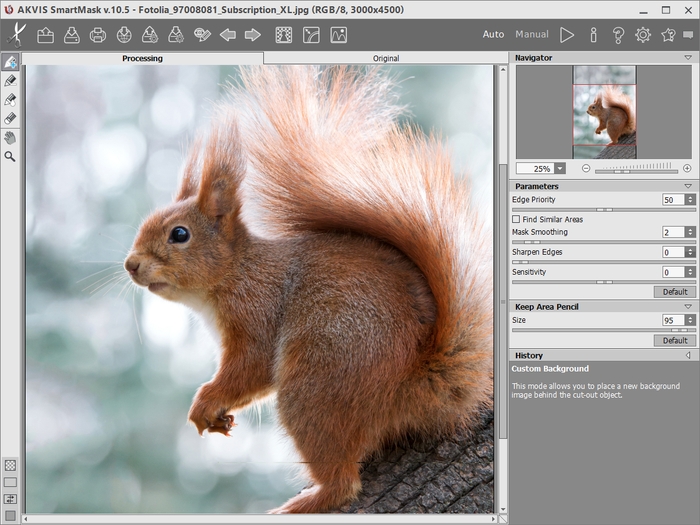Collapse the Parameters panel

[x=688, y=186]
